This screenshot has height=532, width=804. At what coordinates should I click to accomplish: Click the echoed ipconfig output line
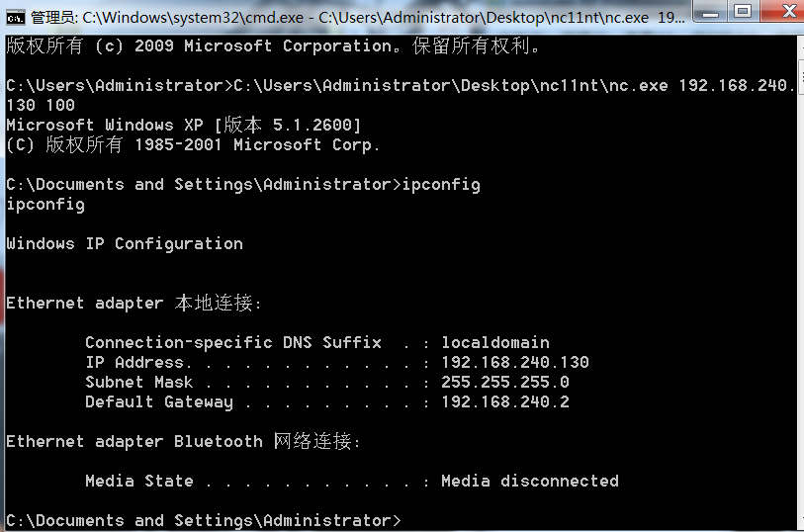click(45, 205)
